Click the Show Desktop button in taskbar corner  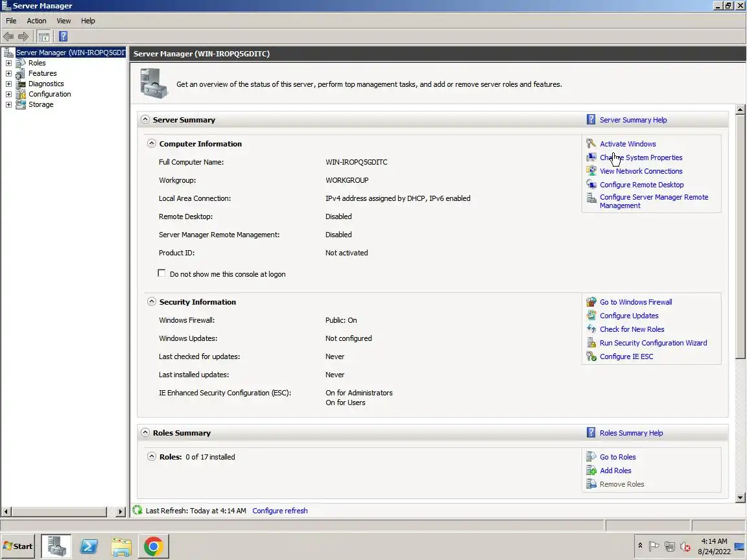coord(739,546)
